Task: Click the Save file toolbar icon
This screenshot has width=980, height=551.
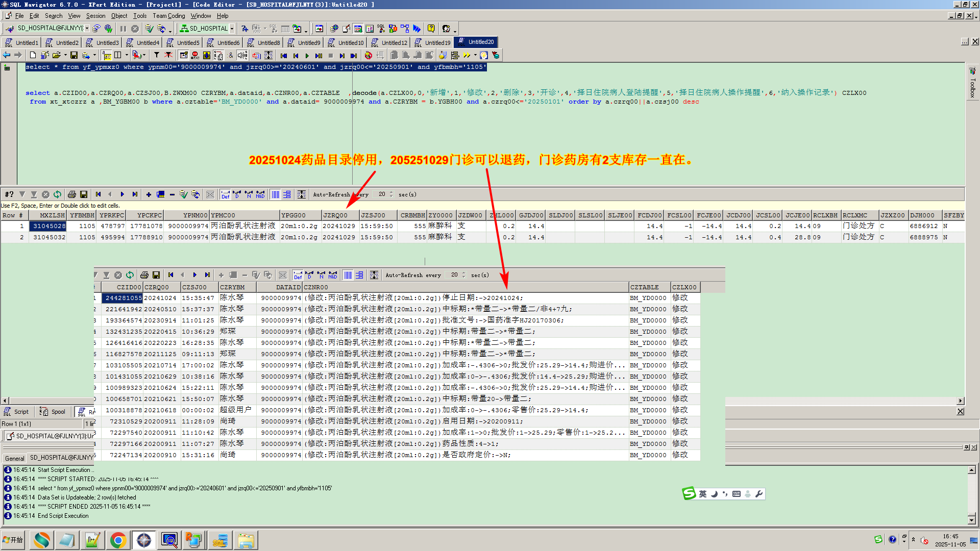Action: [74, 55]
